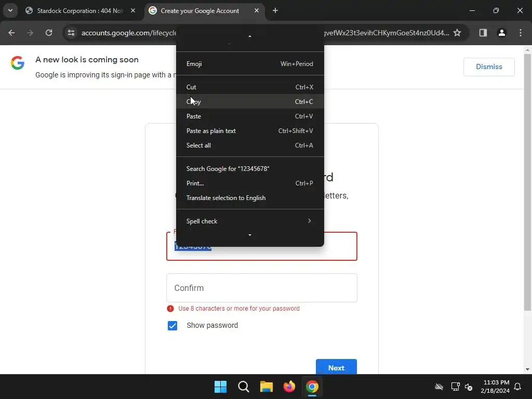Click the OneDrive cloud tray icon

click(x=439, y=387)
